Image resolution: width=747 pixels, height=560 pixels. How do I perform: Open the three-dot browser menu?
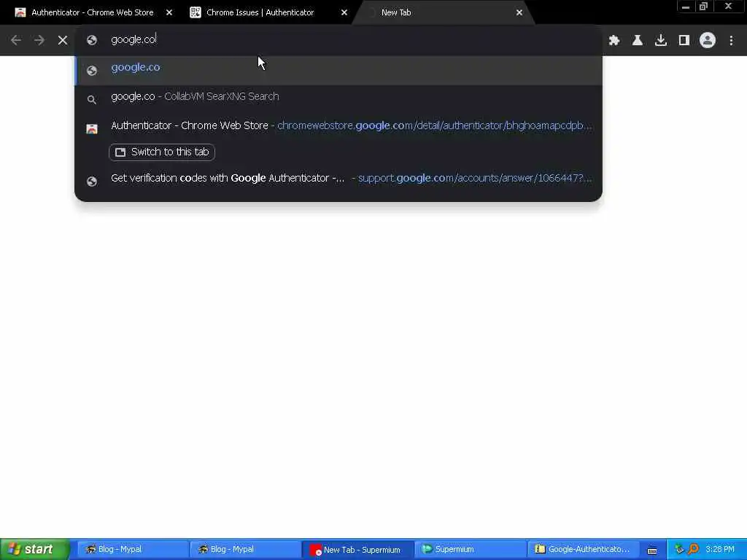point(731,40)
